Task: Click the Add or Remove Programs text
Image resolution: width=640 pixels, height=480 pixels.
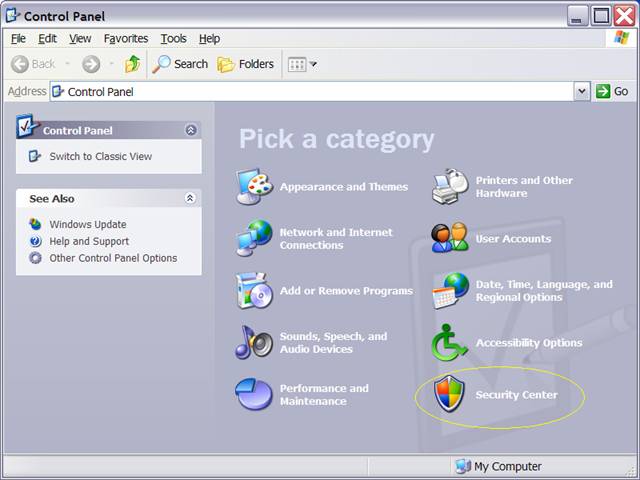Action: [x=346, y=291]
